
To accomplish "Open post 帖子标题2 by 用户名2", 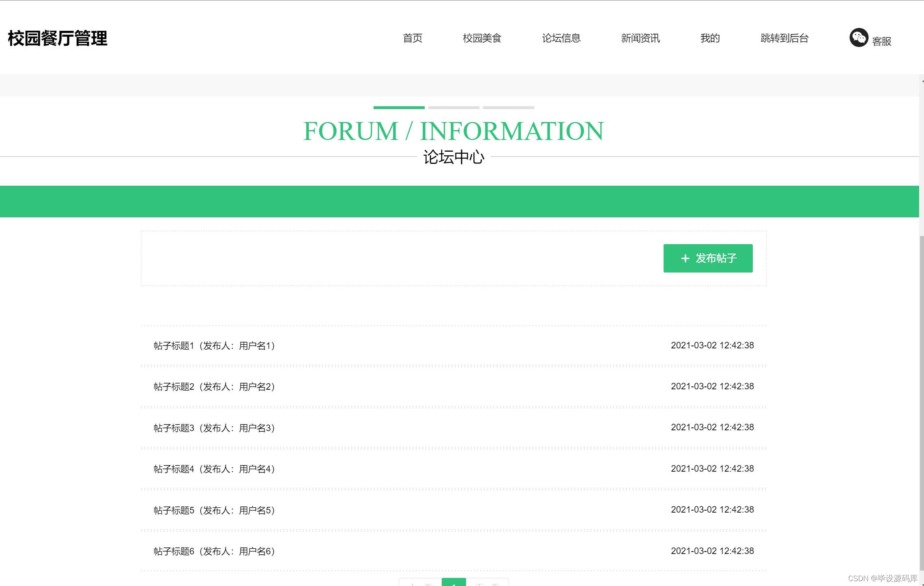I will [x=214, y=387].
